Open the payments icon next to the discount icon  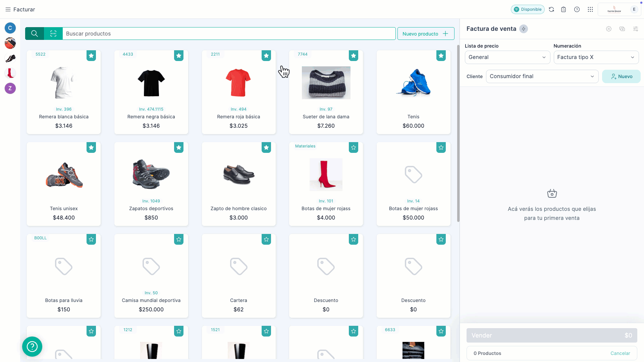[x=623, y=29]
